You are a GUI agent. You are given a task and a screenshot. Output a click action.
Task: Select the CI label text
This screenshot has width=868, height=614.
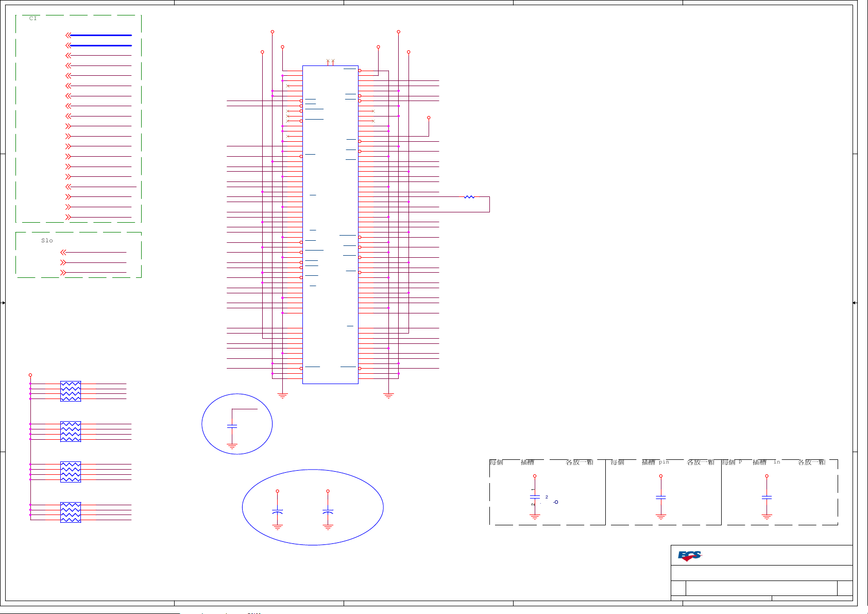pos(33,19)
